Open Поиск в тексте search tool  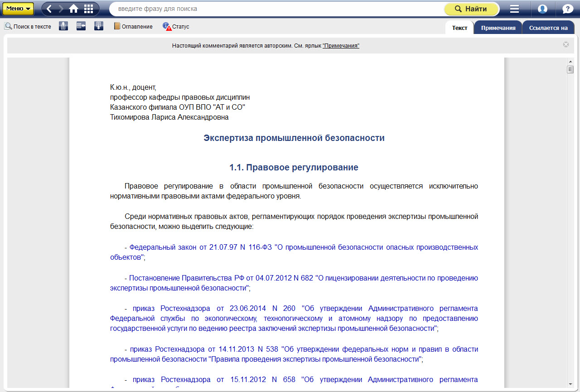point(28,27)
